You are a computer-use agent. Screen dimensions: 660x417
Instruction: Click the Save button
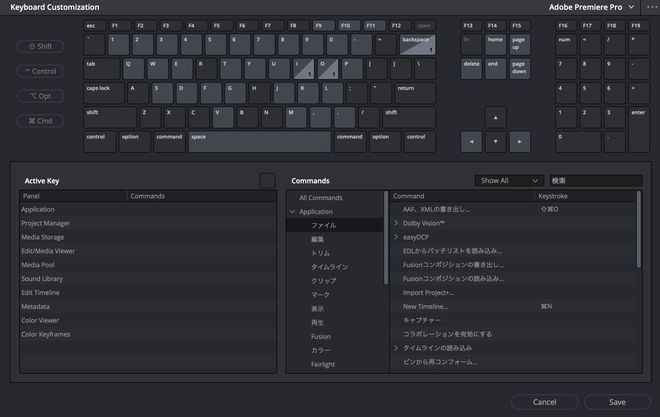[617, 402]
